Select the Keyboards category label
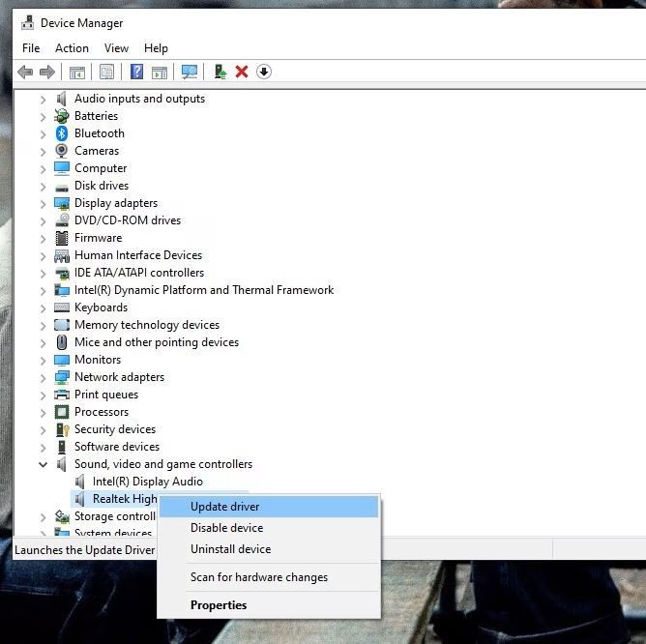Image resolution: width=646 pixels, height=644 pixels. [101, 307]
